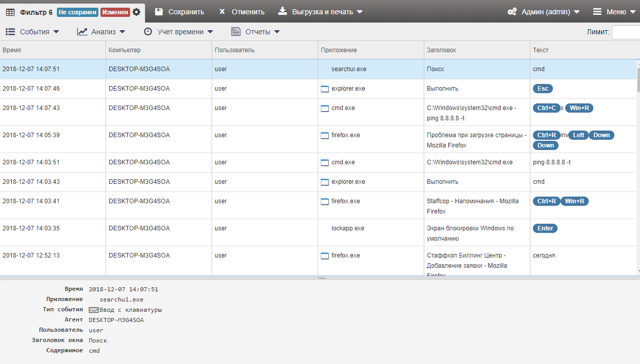Expand the Admin (admin) user dropdown
The width and height of the screenshot is (640, 364).
[x=543, y=12]
